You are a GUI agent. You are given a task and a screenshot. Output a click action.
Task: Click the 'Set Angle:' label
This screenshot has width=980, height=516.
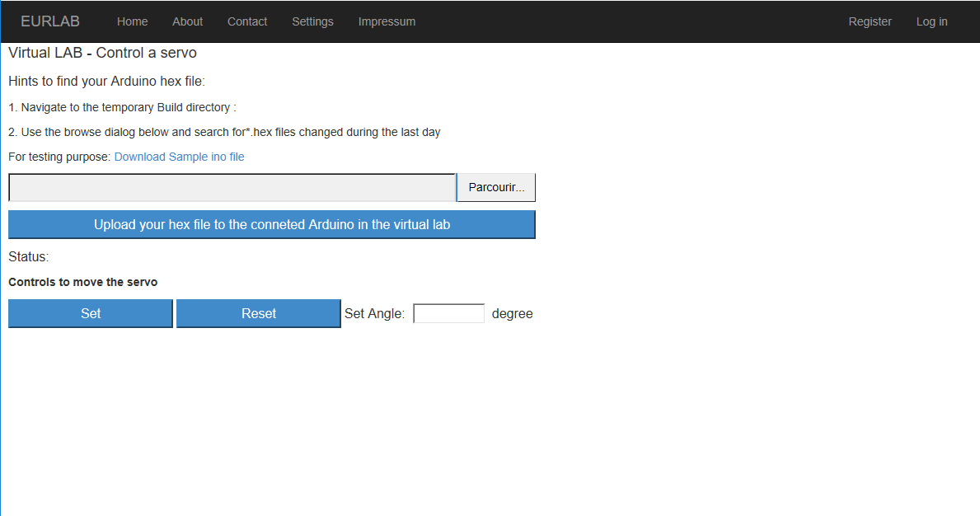coord(374,314)
